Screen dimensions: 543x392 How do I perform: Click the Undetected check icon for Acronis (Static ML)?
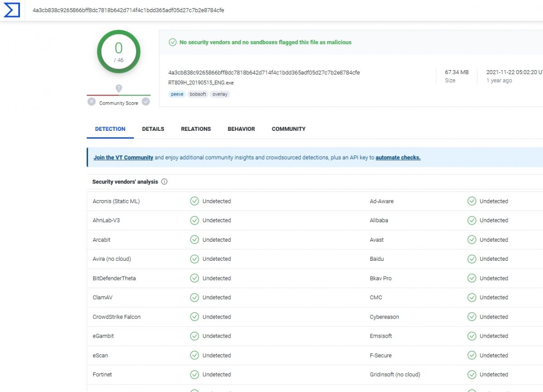tap(195, 201)
